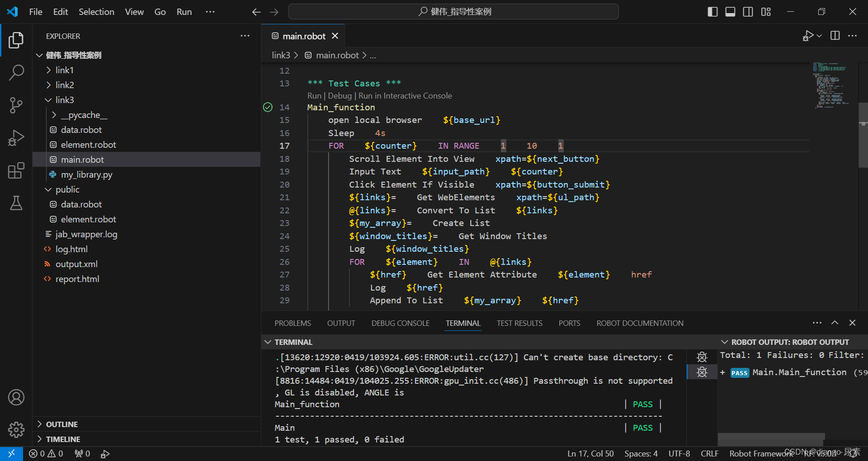Switch to the TEST RESULTS tab
This screenshot has width=868, height=461.
[x=519, y=323]
